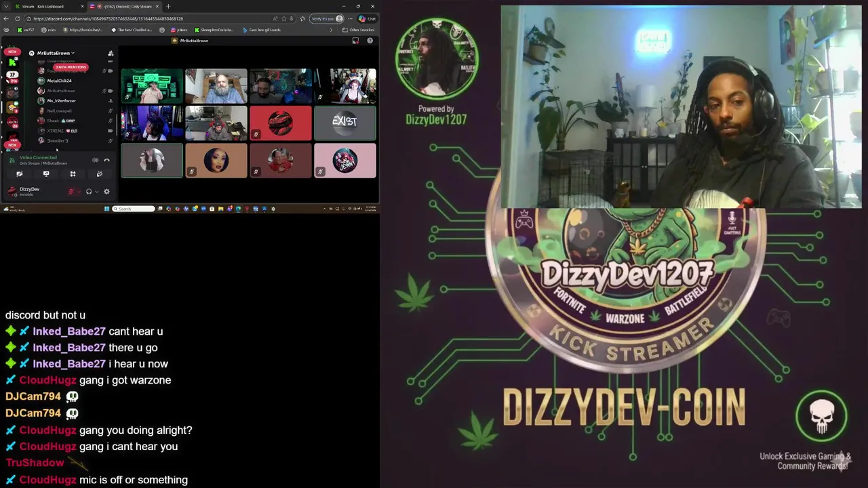Click the Windows taskbar Search box
Screen dimensions: 868x488
pos(134,209)
